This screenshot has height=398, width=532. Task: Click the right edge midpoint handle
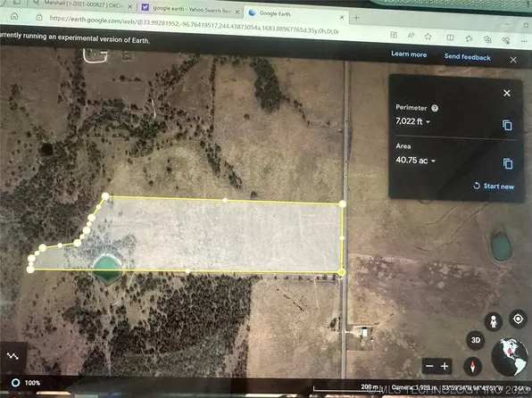click(342, 238)
